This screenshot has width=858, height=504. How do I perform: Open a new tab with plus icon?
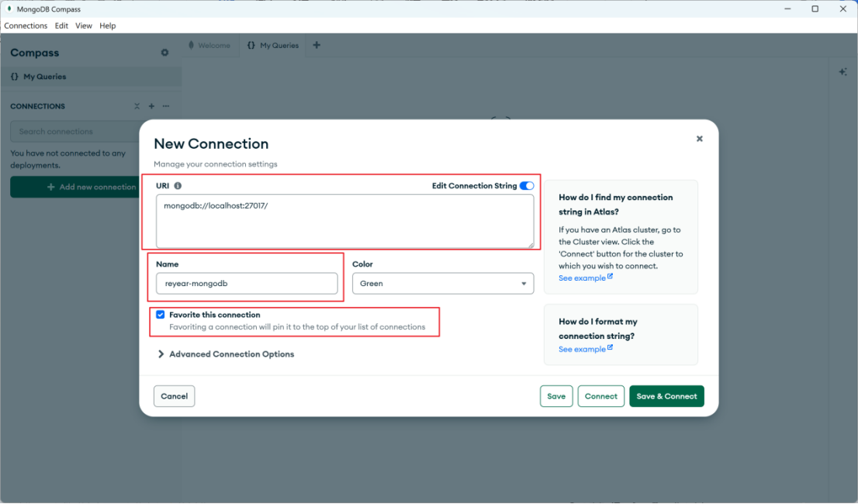pyautogui.click(x=317, y=46)
